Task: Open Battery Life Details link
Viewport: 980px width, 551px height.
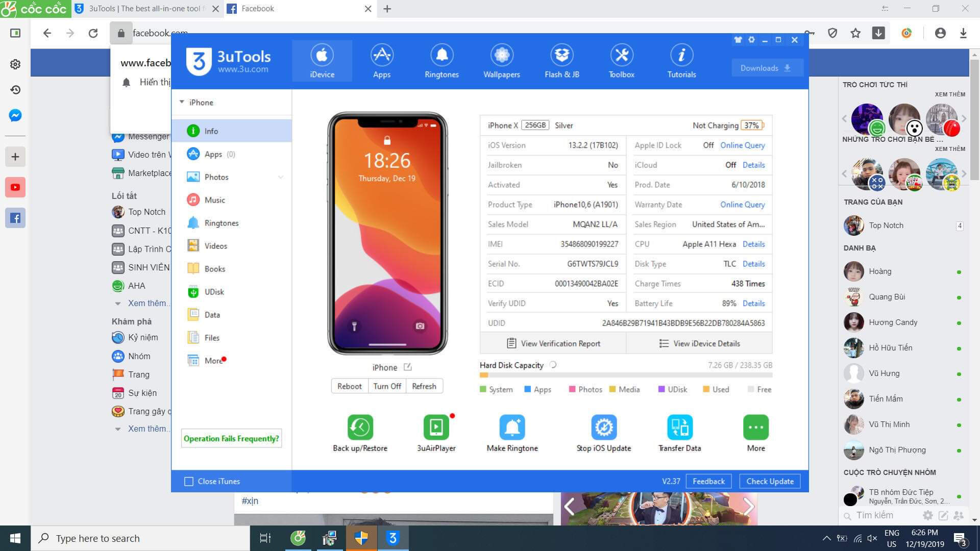Action: (754, 303)
